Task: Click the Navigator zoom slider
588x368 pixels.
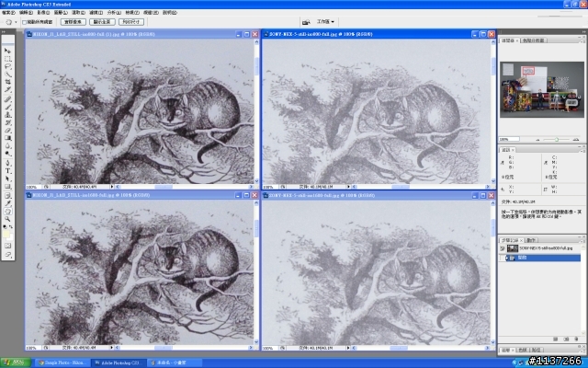Action: coord(557,139)
